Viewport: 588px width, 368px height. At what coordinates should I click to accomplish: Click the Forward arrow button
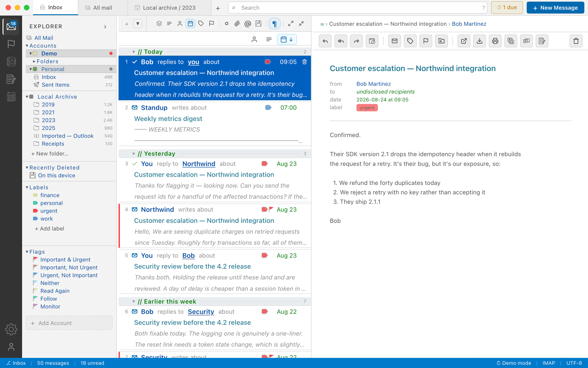(x=356, y=41)
